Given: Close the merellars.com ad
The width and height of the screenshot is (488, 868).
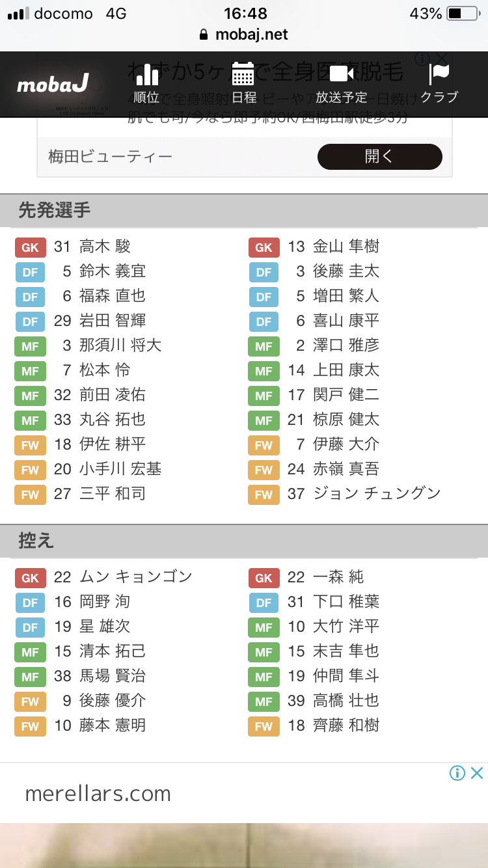Looking at the screenshot, I should 477,773.
